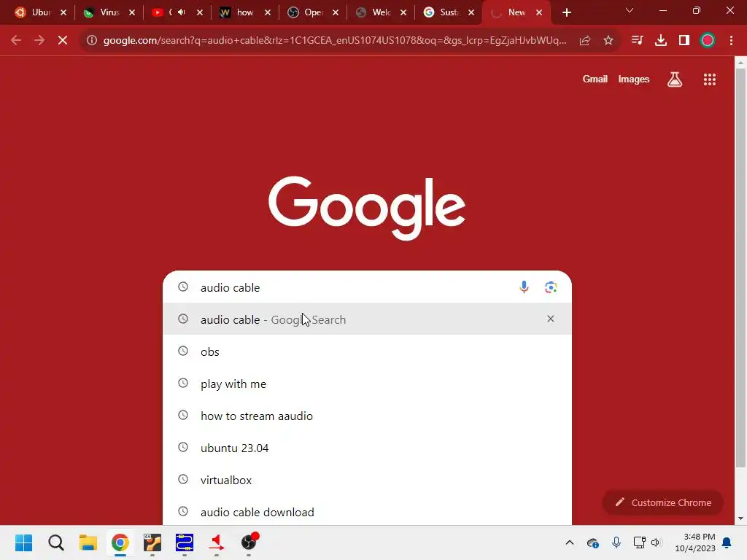Expand the tab search dropdown arrow

pos(630,10)
